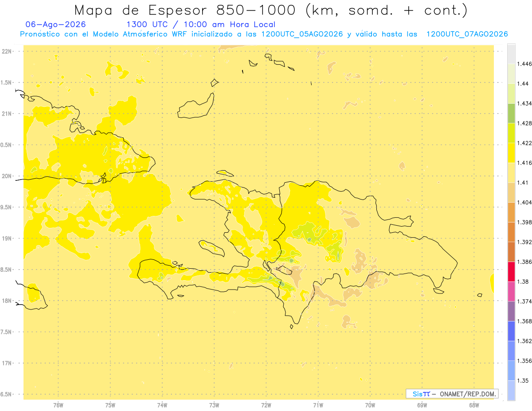Click the legend value 1.428
This screenshot has height=411, width=532.
pos(524,123)
